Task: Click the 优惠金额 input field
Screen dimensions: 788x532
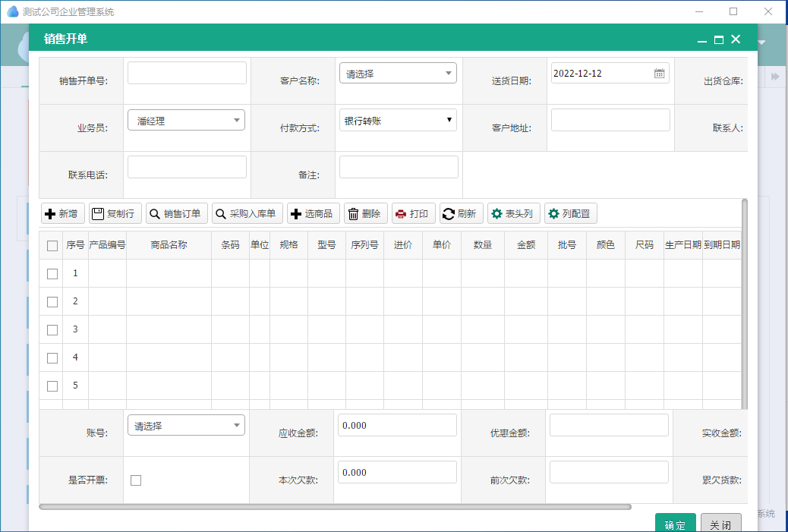Action: pyautogui.click(x=609, y=425)
